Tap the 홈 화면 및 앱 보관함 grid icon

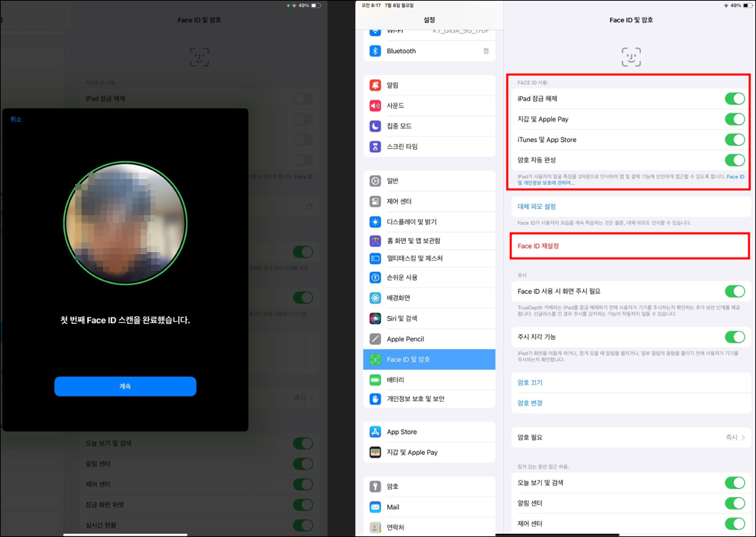coord(375,240)
